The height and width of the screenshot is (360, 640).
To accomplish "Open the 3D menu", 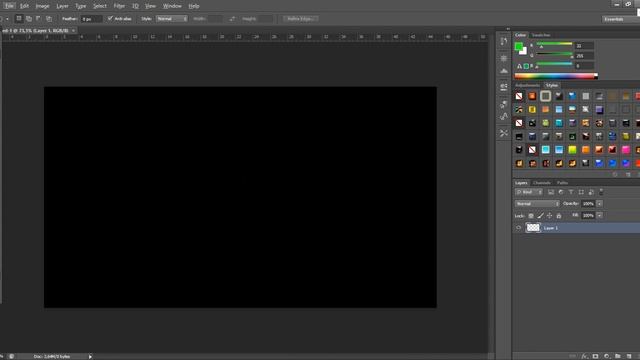I will [135, 6].
